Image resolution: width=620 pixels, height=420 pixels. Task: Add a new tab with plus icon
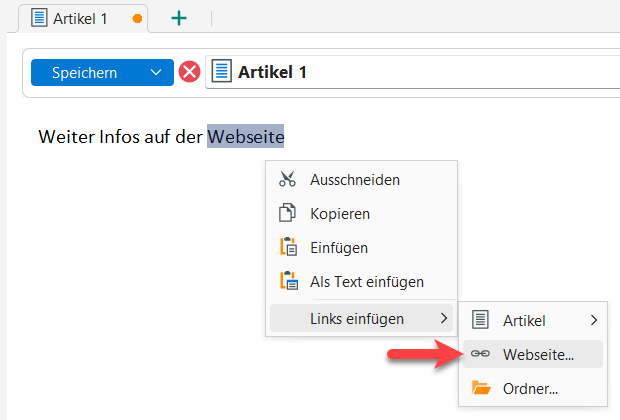coord(179,18)
